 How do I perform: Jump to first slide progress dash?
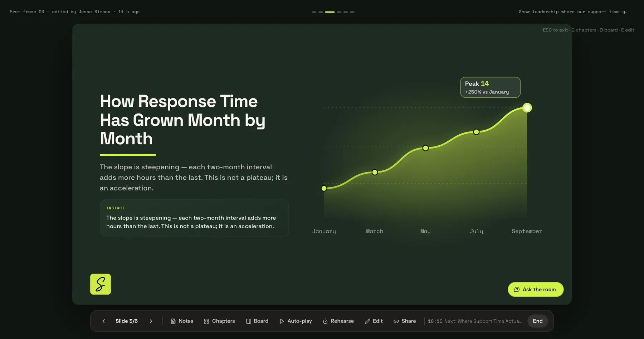click(314, 12)
